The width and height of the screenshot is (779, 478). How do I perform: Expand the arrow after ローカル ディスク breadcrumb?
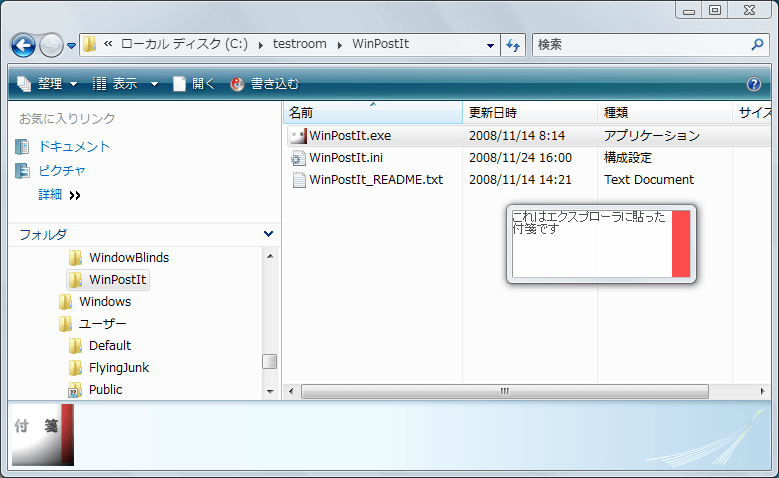[x=261, y=45]
